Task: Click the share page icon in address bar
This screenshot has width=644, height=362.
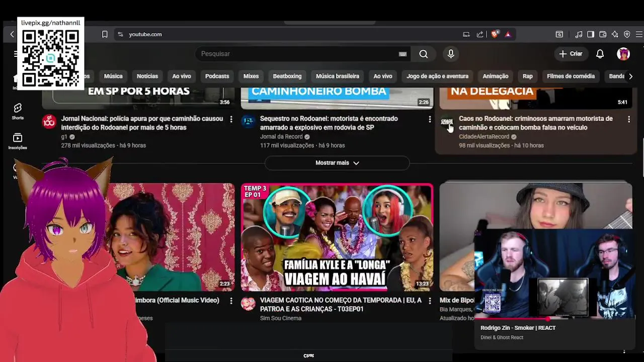Action: (x=480, y=34)
